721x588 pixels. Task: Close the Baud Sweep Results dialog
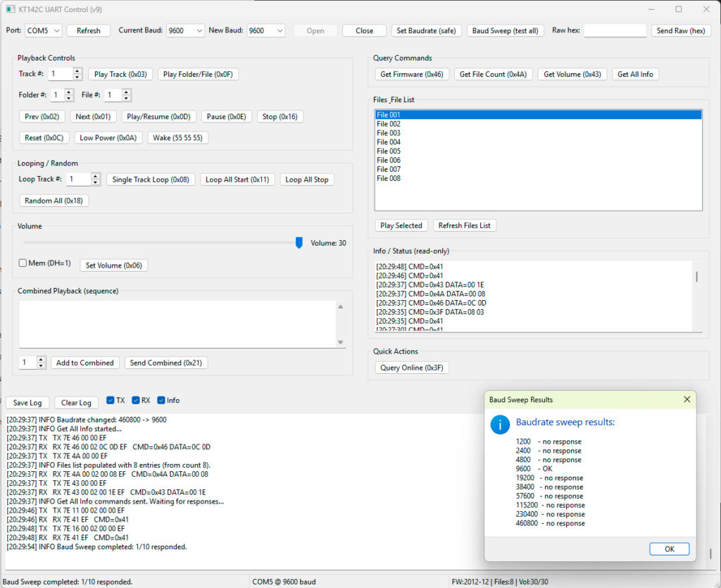point(687,399)
